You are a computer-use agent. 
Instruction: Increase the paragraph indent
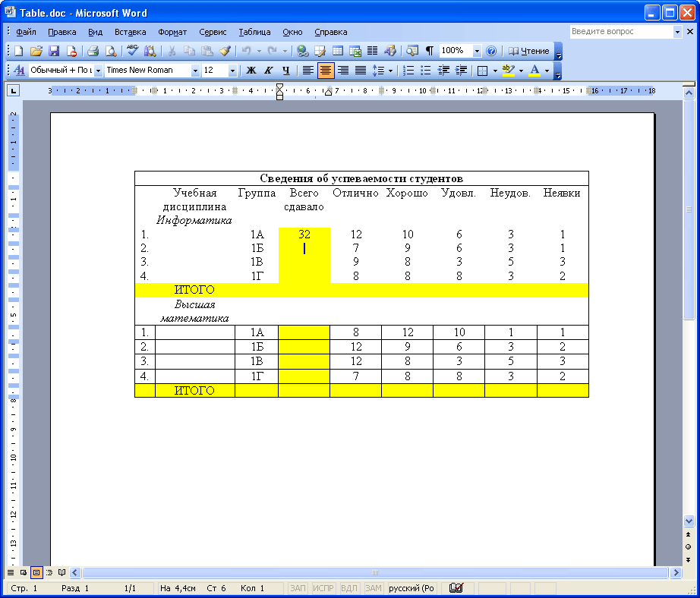pyautogui.click(x=461, y=70)
